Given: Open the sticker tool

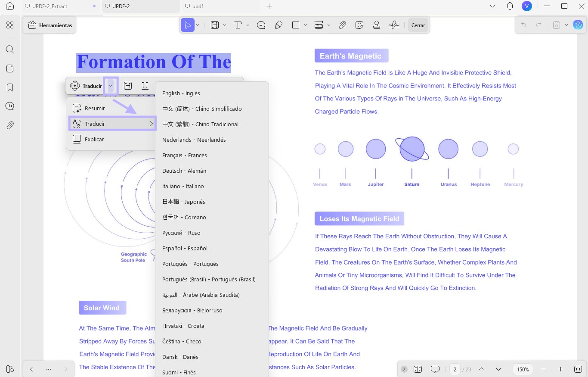Looking at the screenshot, I should (359, 25).
